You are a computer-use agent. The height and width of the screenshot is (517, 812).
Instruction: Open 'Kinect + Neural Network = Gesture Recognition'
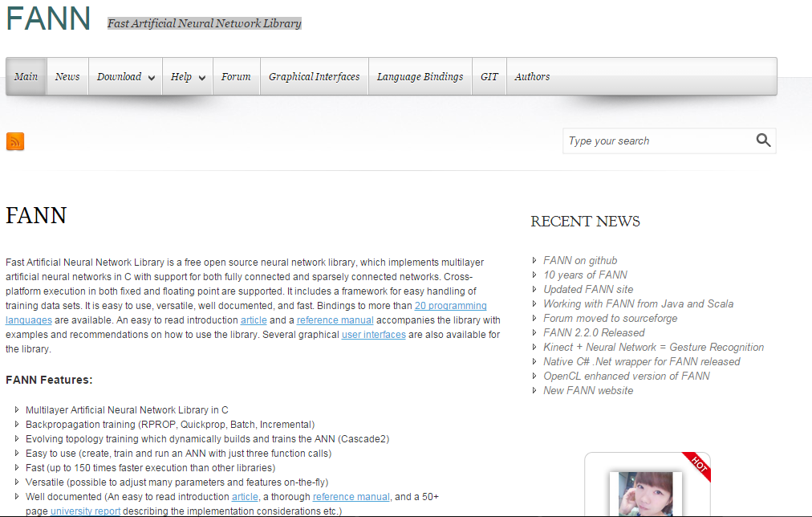(x=654, y=347)
